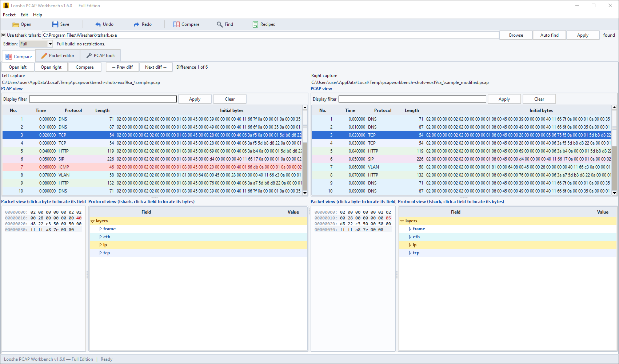Click the red 40 byte in left packet view

pos(79,218)
